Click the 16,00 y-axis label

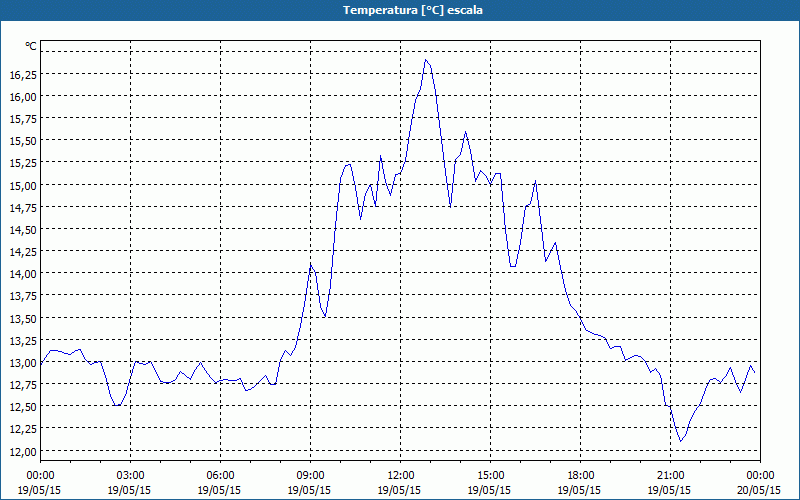click(23, 96)
